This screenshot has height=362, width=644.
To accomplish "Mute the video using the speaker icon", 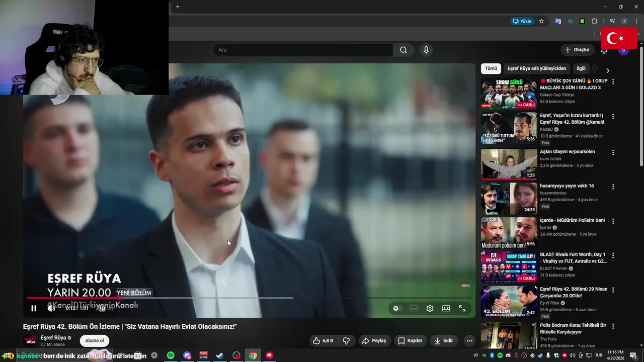I will 51,308.
